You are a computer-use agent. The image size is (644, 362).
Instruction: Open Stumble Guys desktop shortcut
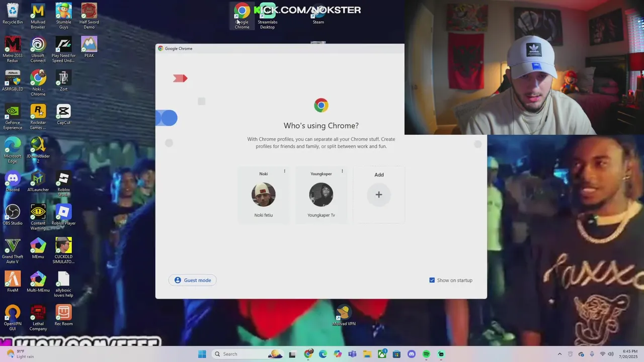pyautogui.click(x=63, y=17)
